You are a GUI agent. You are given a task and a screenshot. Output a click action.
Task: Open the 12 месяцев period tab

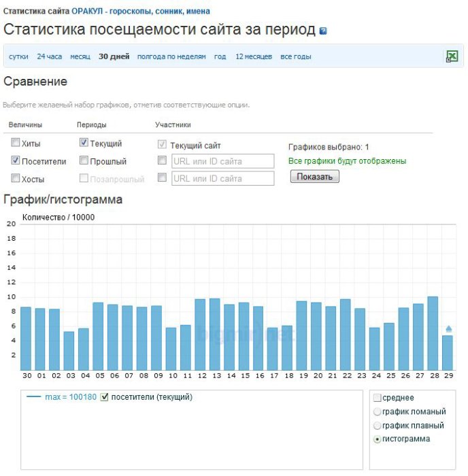[254, 56]
